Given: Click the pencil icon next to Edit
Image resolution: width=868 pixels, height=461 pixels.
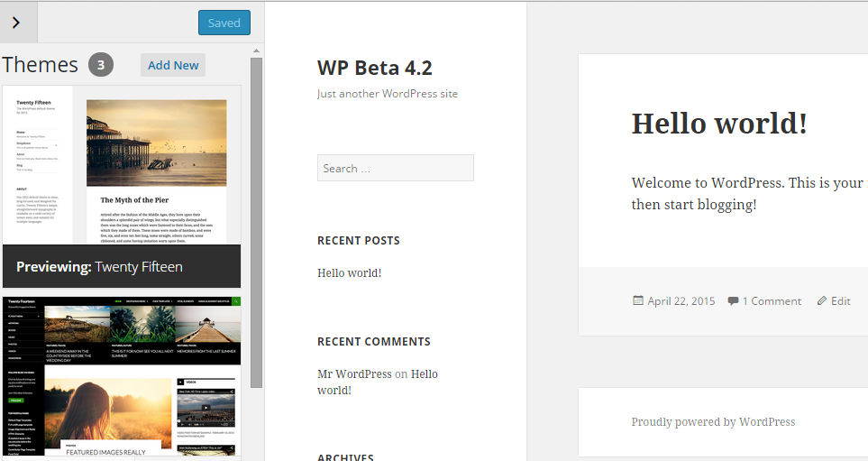Looking at the screenshot, I should pos(822,301).
